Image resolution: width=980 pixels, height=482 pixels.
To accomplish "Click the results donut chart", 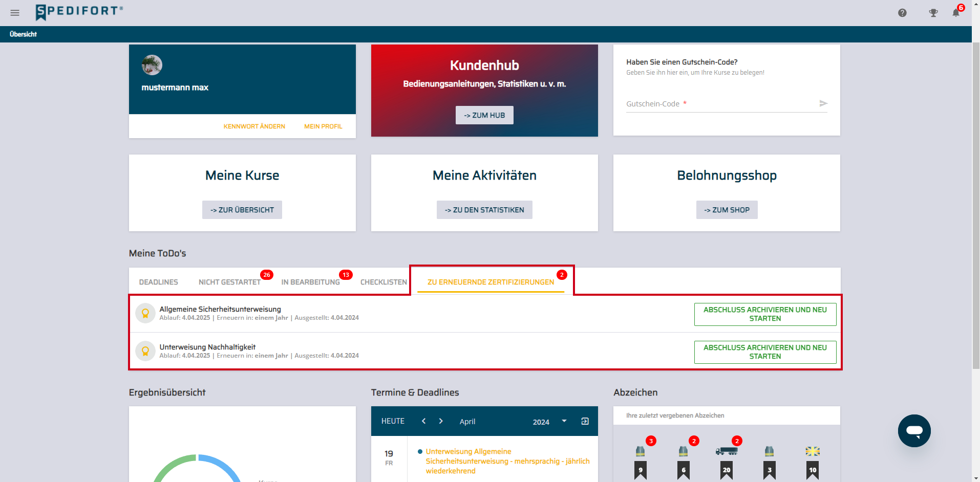I will (x=197, y=468).
